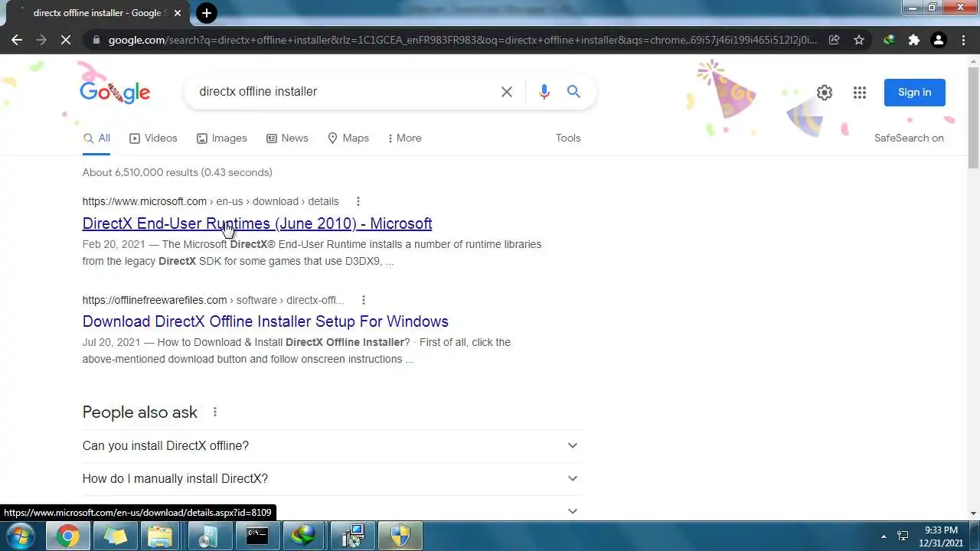
Task: Click the Google logo
Action: [115, 92]
